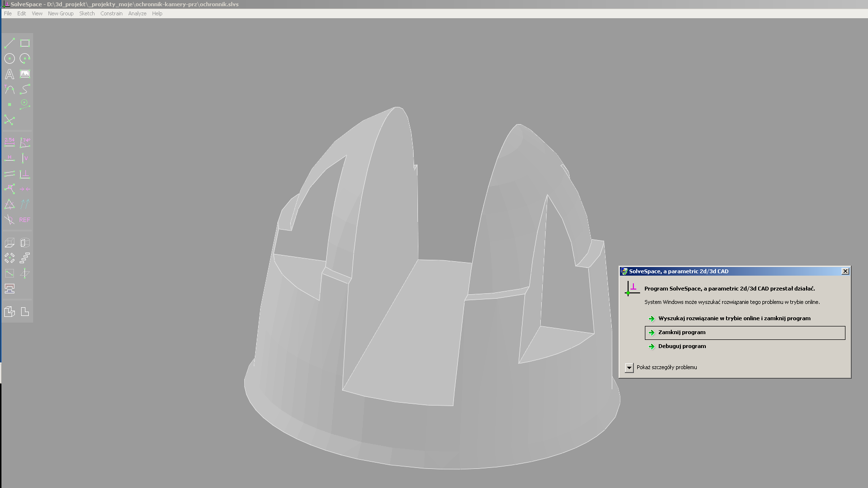Apply vertical constraint tool
Viewport: 868px width, 488px height.
click(x=25, y=158)
